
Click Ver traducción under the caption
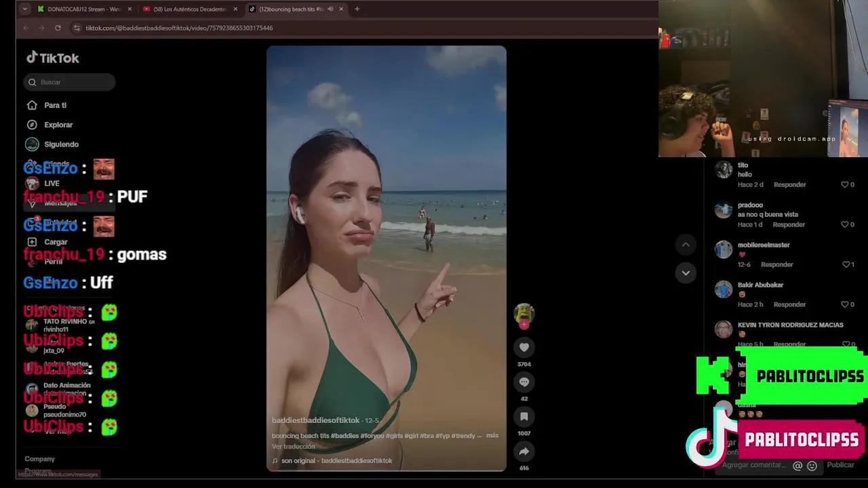point(294,447)
